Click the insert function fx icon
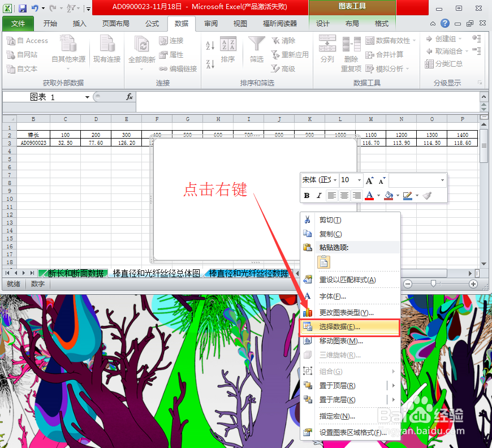492x448 pixels. (130, 97)
